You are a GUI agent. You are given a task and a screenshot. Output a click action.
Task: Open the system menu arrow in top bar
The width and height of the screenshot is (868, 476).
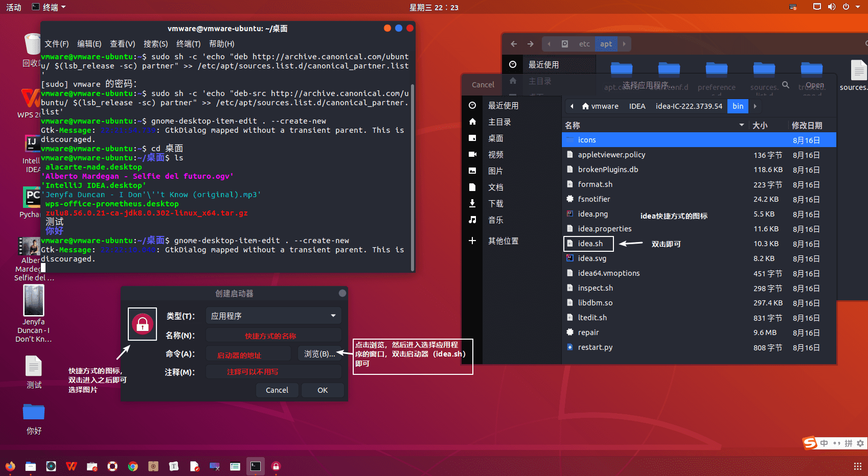(858, 7)
